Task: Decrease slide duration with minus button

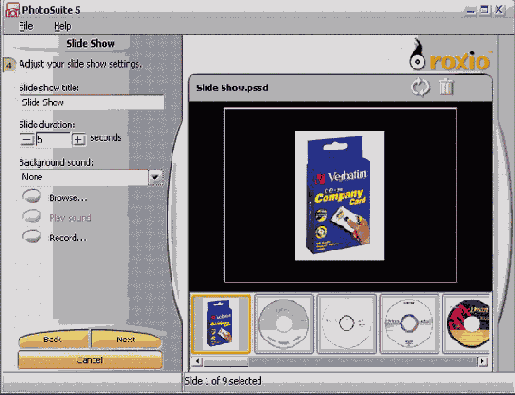Action: [x=27, y=139]
